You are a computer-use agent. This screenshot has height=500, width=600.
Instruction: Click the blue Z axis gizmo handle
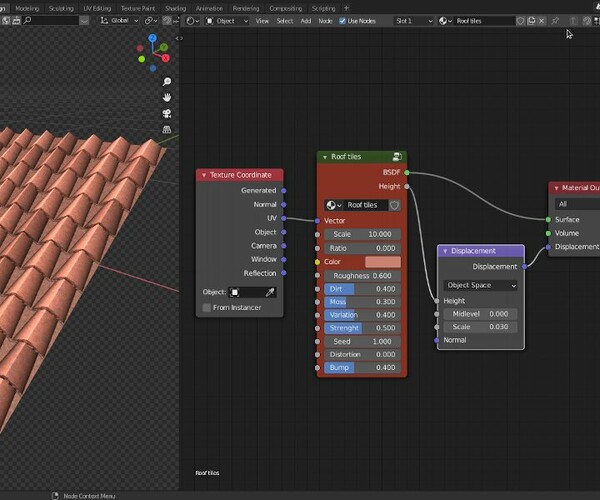pyautogui.click(x=152, y=39)
